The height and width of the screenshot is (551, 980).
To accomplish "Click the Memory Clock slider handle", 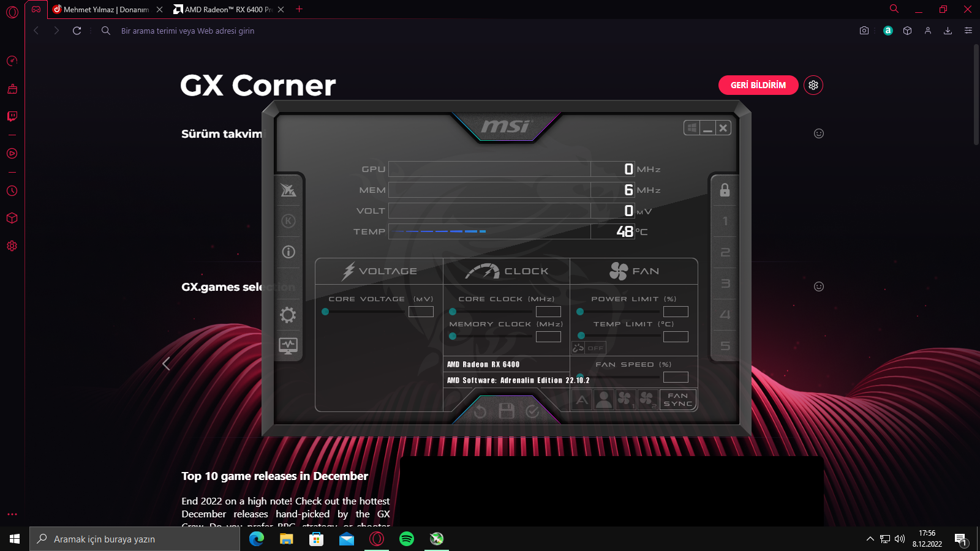I will 453,336.
